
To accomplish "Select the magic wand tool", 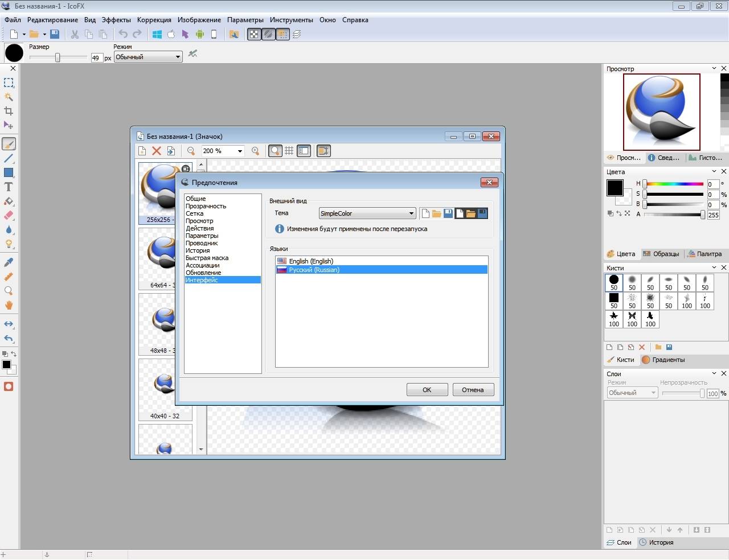I will 9,97.
